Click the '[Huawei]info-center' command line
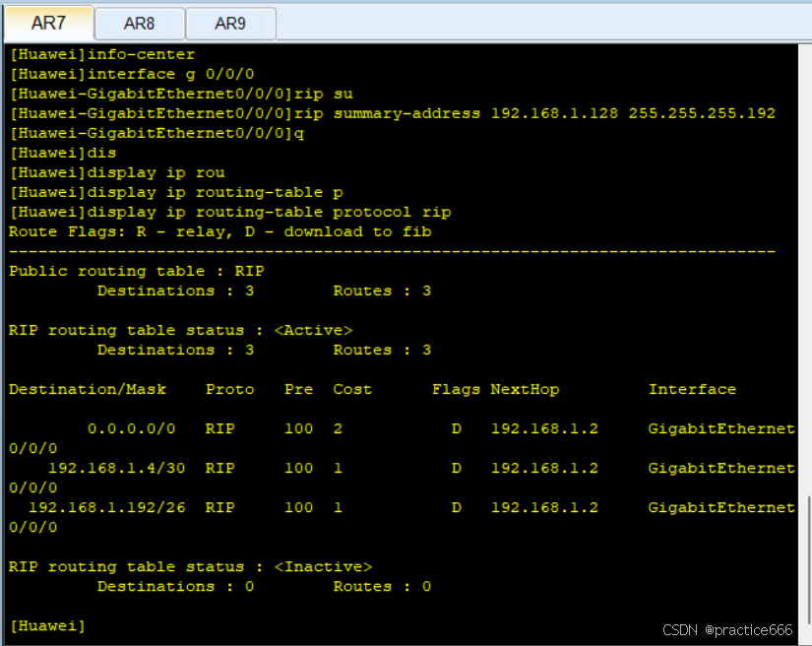Screen dimensions: 812x646 102,54
